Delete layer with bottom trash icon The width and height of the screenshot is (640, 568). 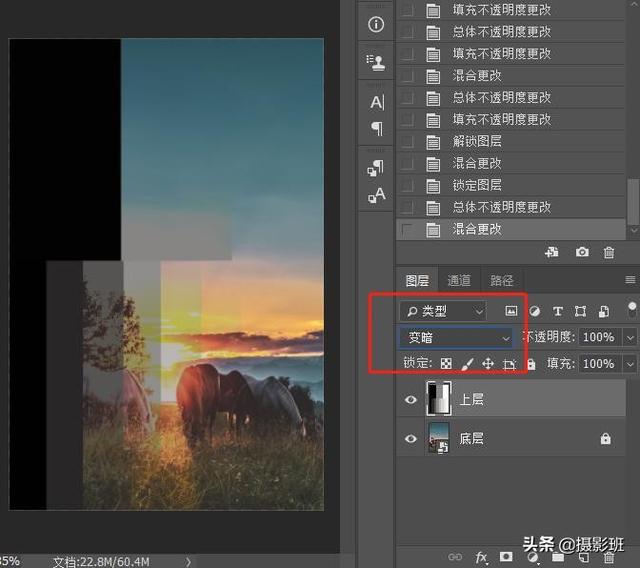click(x=609, y=559)
